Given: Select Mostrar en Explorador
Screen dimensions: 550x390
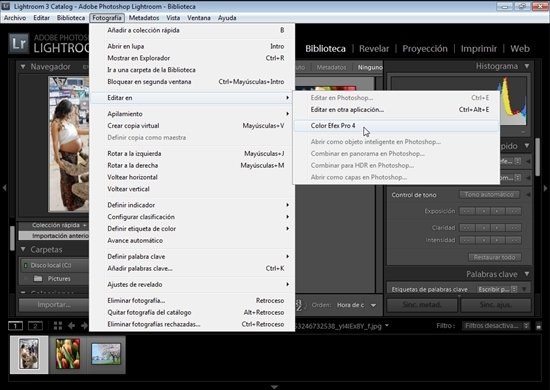Looking at the screenshot, I should click(x=192, y=58).
